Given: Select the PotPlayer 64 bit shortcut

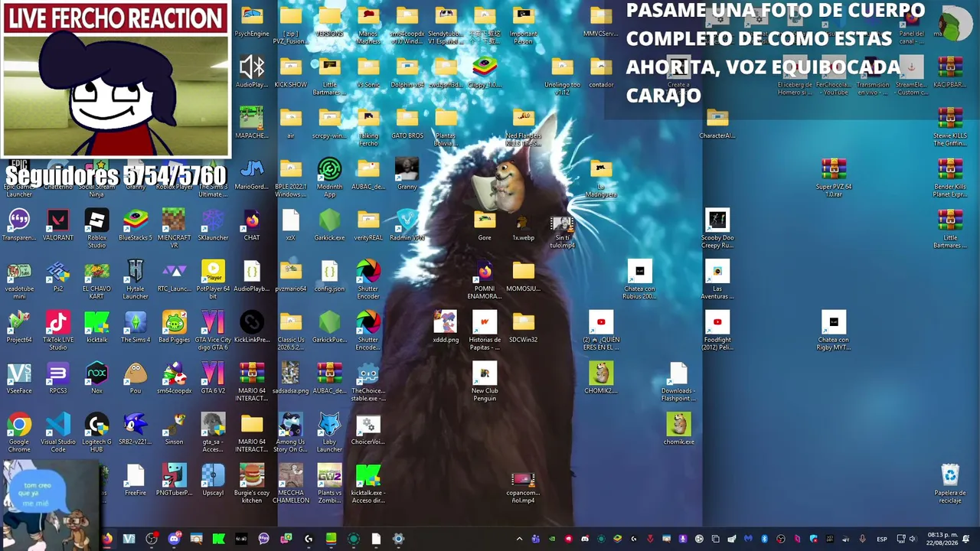Looking at the screenshot, I should point(213,279).
